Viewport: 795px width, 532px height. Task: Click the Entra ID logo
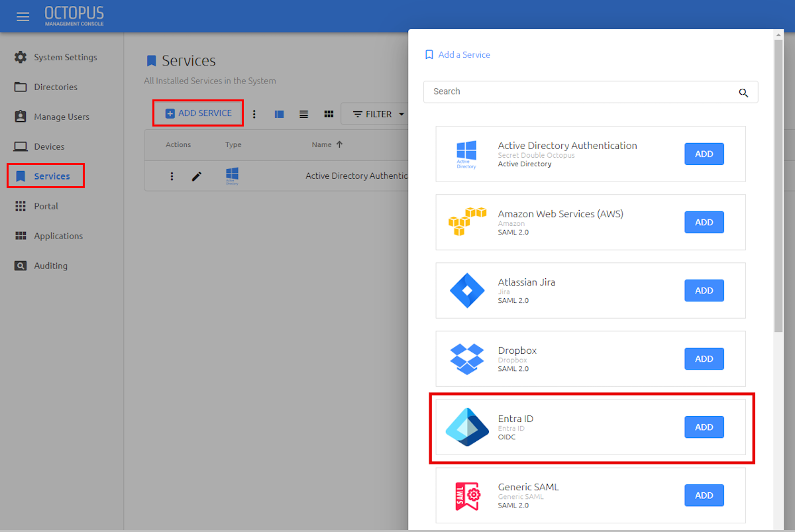point(467,427)
